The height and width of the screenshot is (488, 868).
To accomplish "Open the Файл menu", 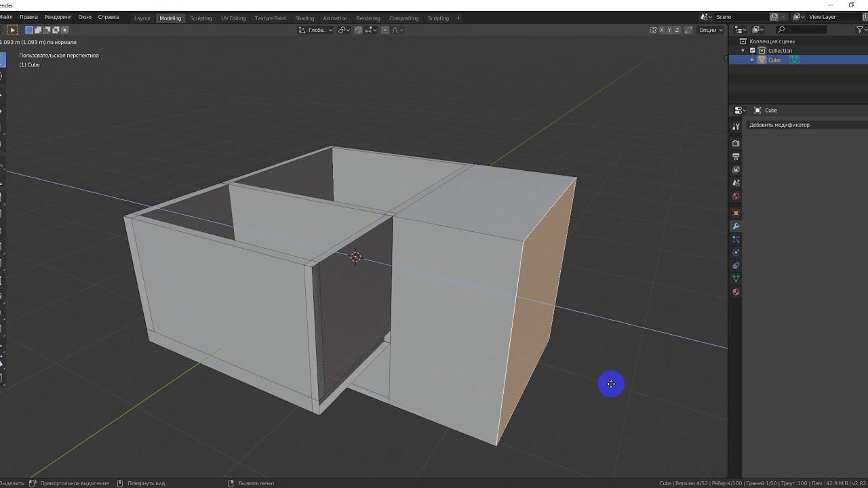I will (6, 17).
